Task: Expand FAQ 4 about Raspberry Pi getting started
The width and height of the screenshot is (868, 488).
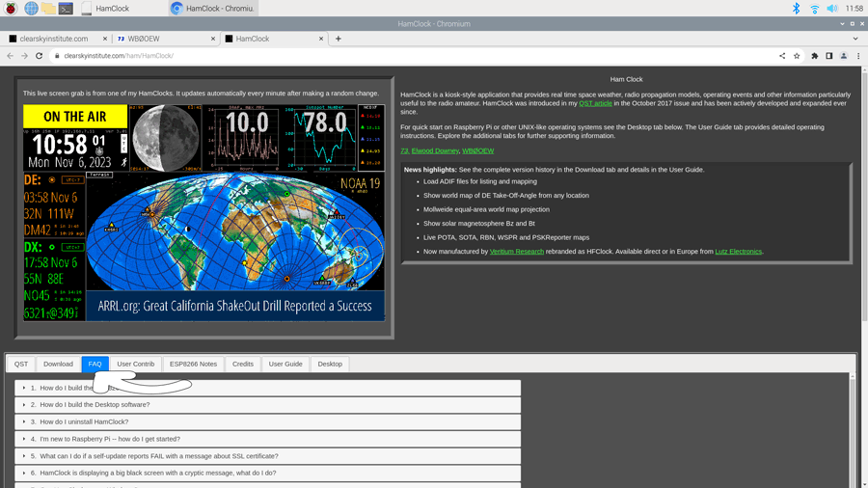Action: tap(267, 440)
